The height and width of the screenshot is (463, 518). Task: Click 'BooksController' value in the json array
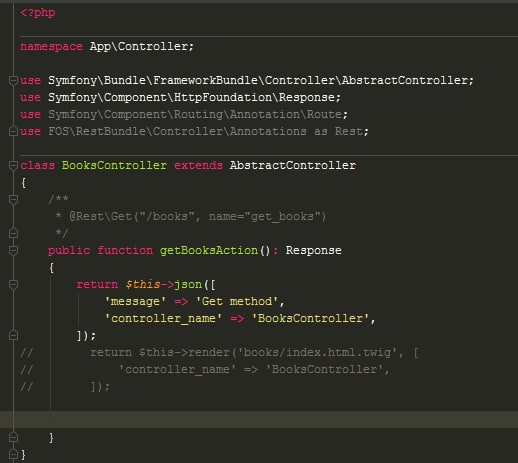310,319
